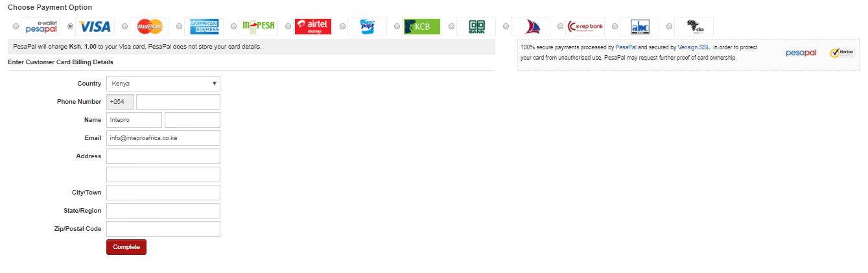Click the 'Address' label
This screenshot has height=273, width=868.
89,156
